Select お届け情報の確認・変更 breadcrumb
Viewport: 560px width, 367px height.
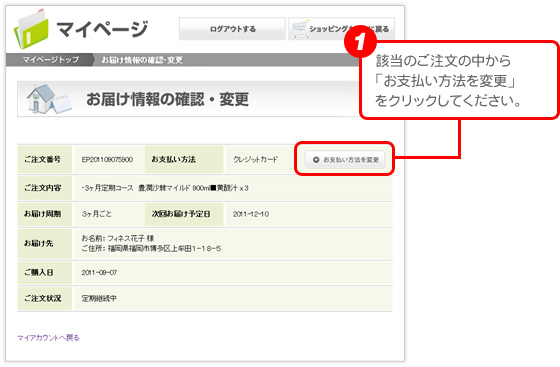[142, 60]
